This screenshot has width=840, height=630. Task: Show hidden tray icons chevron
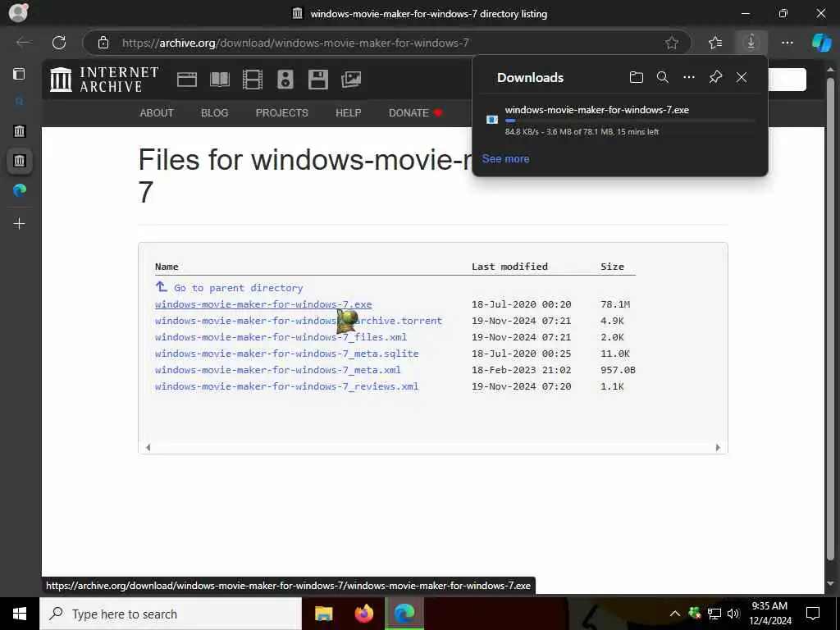click(675, 614)
